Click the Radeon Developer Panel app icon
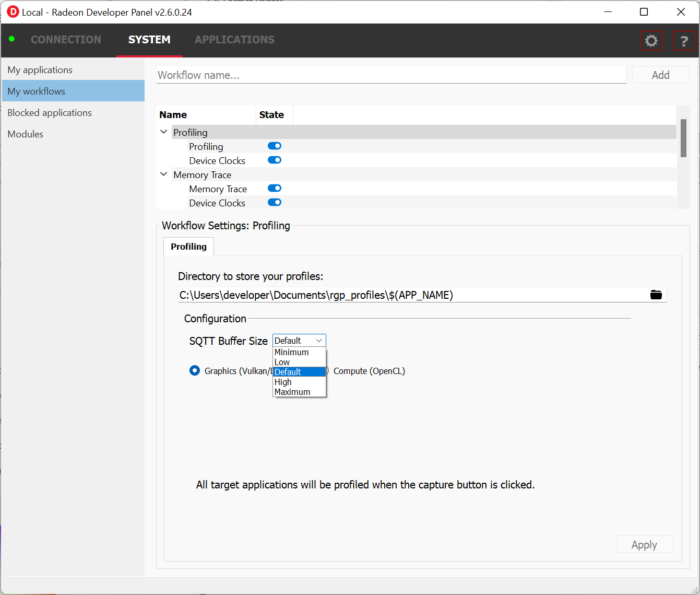This screenshot has width=700, height=595. [x=13, y=12]
